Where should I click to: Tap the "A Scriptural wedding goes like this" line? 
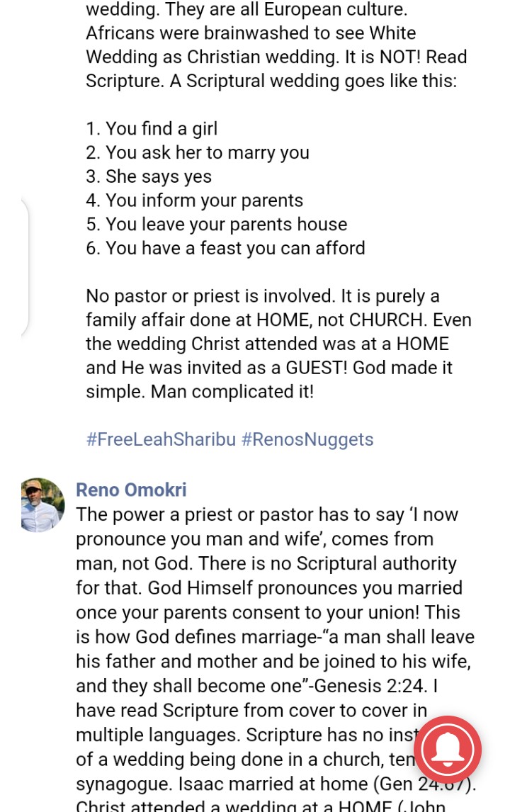(313, 81)
